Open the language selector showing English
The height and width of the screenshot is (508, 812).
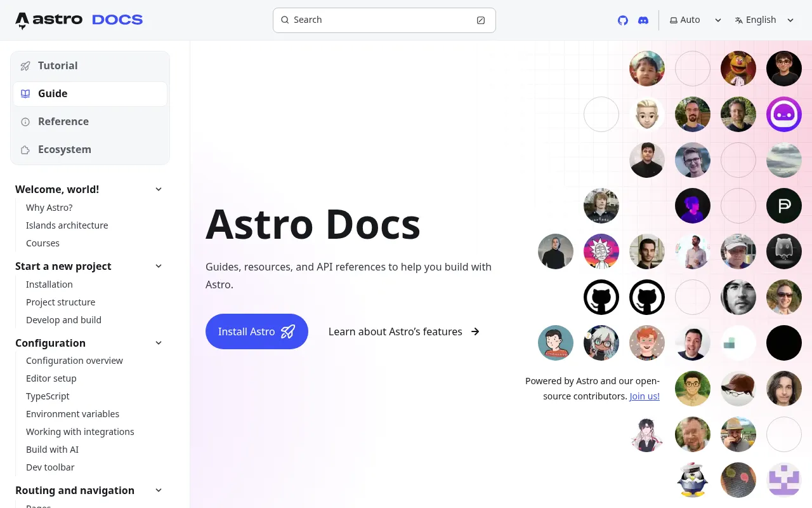764,20
